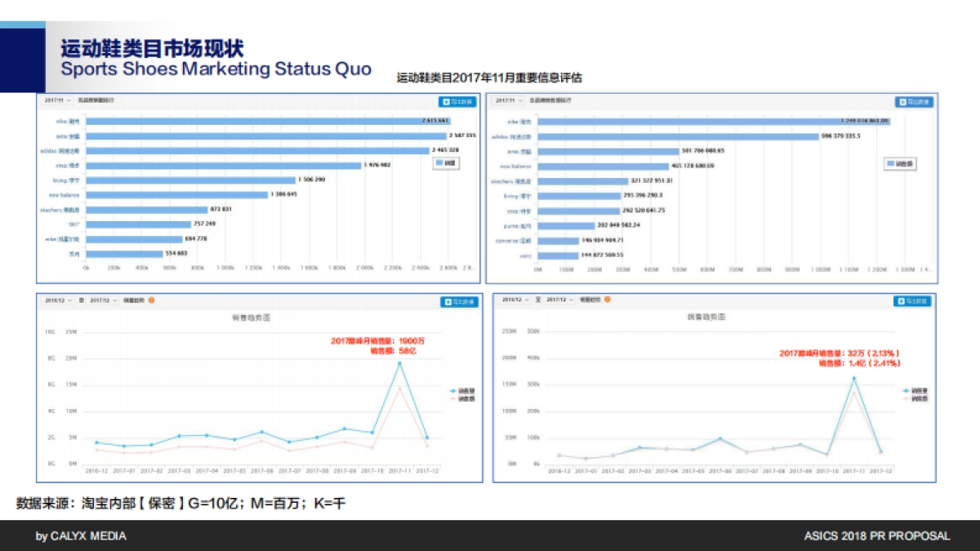Image resolution: width=980 pixels, height=551 pixels.
Task: Click export data icon in top-right brand revenue chart
Action: 914,102
